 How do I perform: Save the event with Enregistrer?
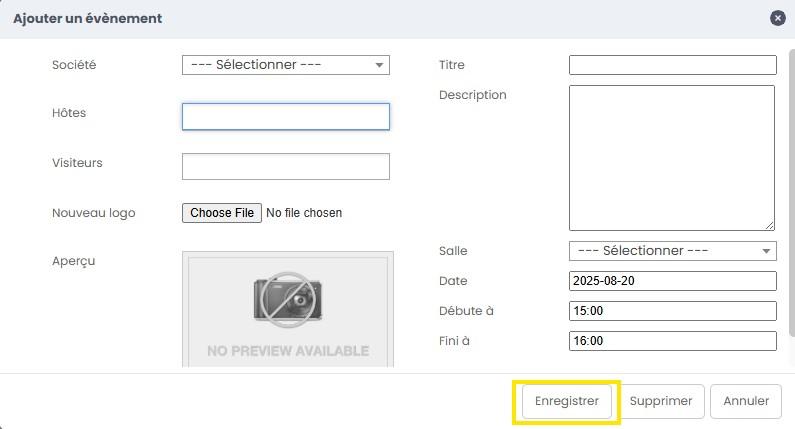coord(566,401)
